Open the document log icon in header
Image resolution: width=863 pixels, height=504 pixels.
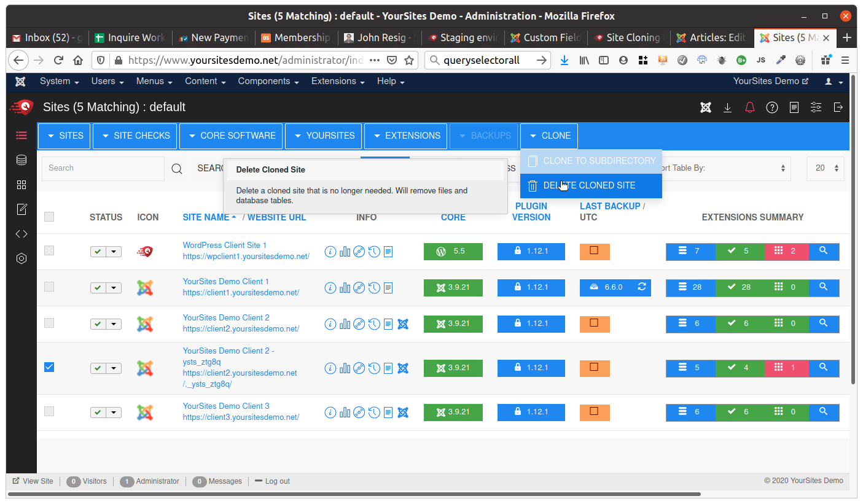pyautogui.click(x=794, y=107)
